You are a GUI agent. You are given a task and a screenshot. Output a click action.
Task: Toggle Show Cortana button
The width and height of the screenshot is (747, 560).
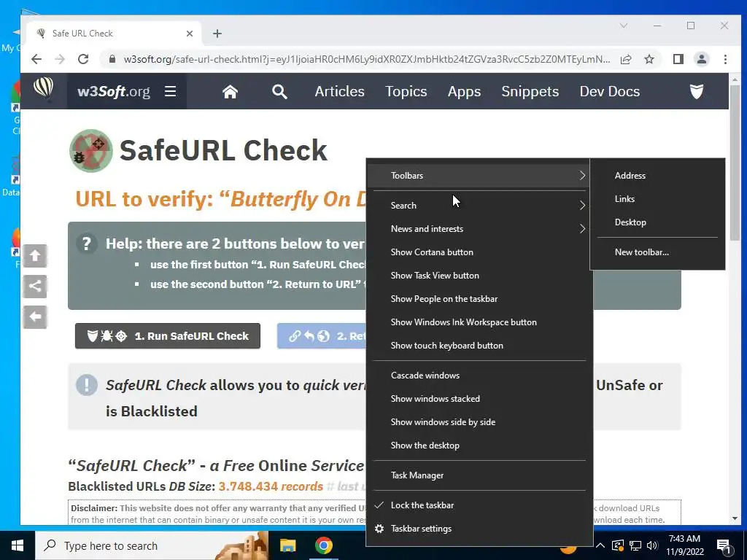pyautogui.click(x=479, y=252)
